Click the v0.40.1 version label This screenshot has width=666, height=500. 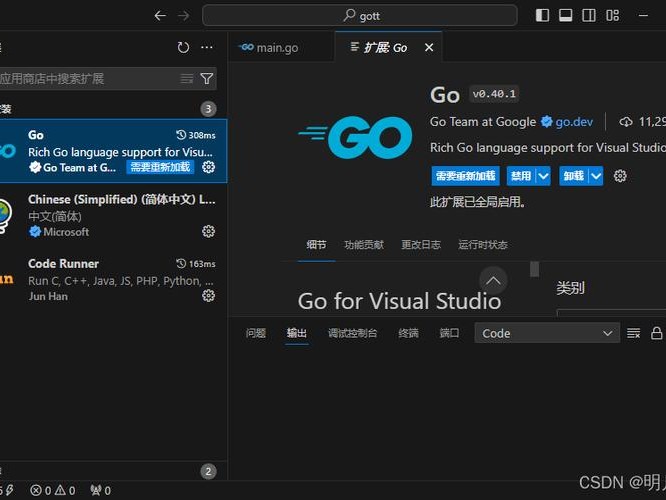coord(494,94)
